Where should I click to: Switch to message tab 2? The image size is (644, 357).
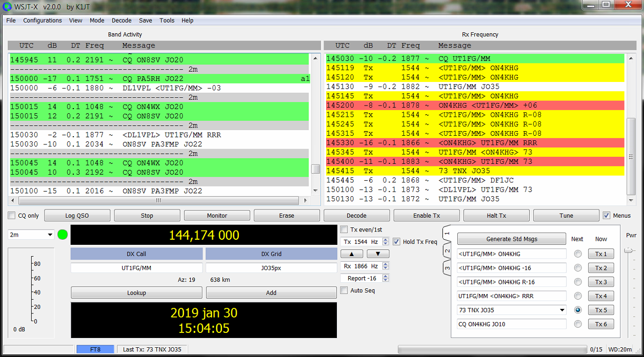pyautogui.click(x=446, y=251)
